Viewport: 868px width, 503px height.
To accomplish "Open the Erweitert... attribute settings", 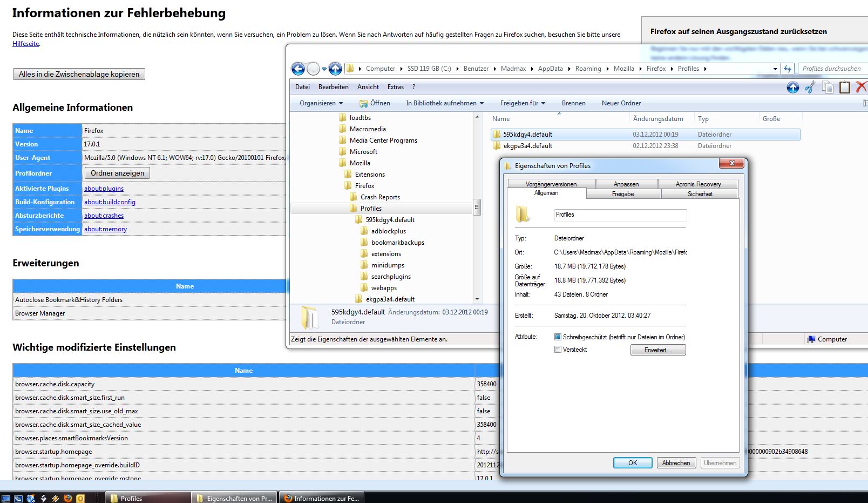I will (658, 350).
